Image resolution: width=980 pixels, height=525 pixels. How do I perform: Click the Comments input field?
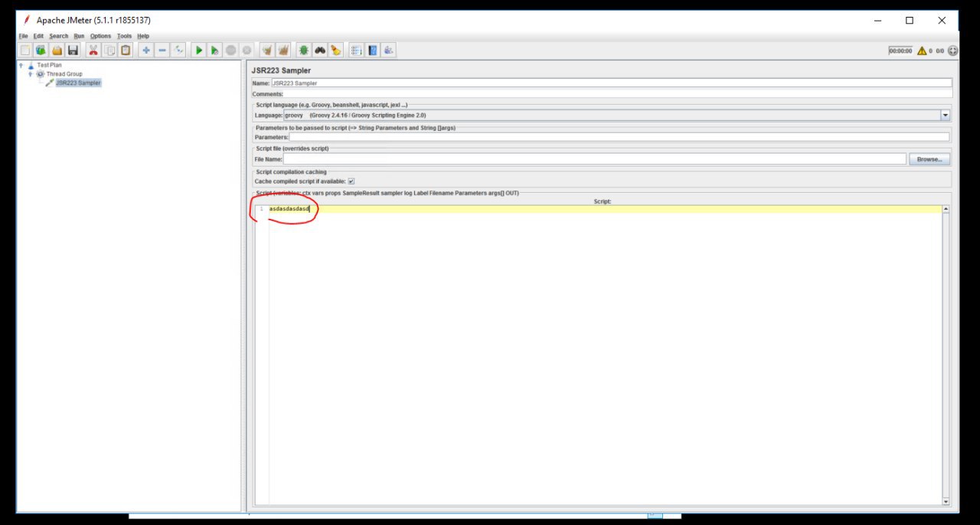pyautogui.click(x=618, y=94)
